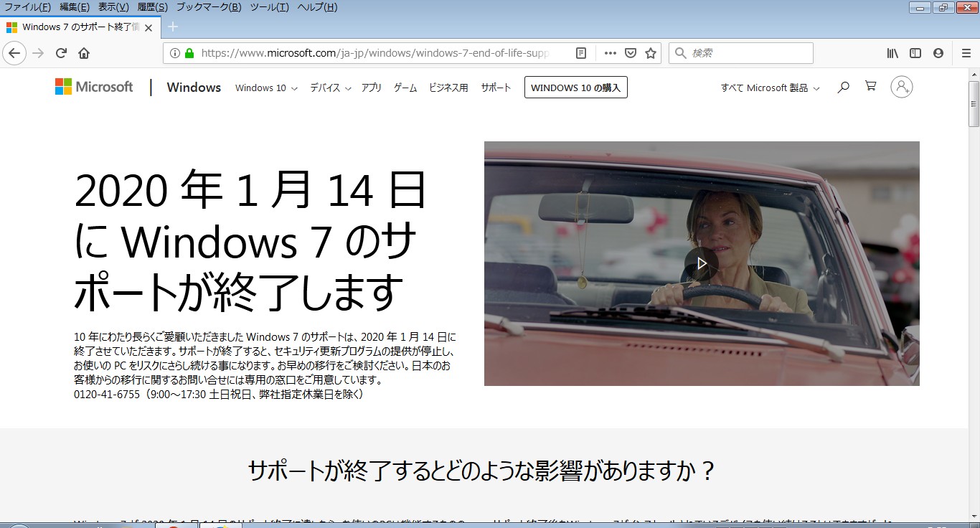
Task: Open the ファイル(F) menu
Action: (28, 7)
